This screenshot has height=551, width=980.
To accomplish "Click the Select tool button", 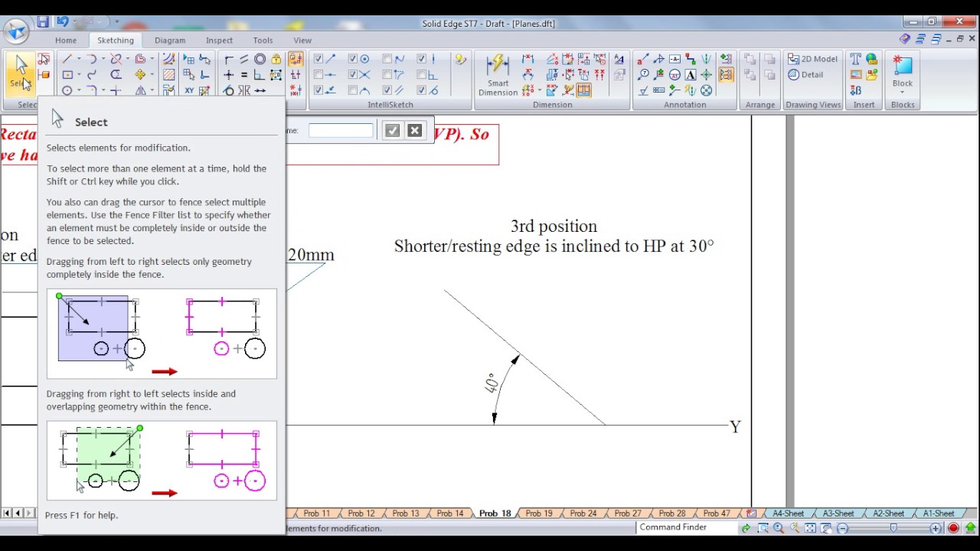I will click(x=21, y=73).
